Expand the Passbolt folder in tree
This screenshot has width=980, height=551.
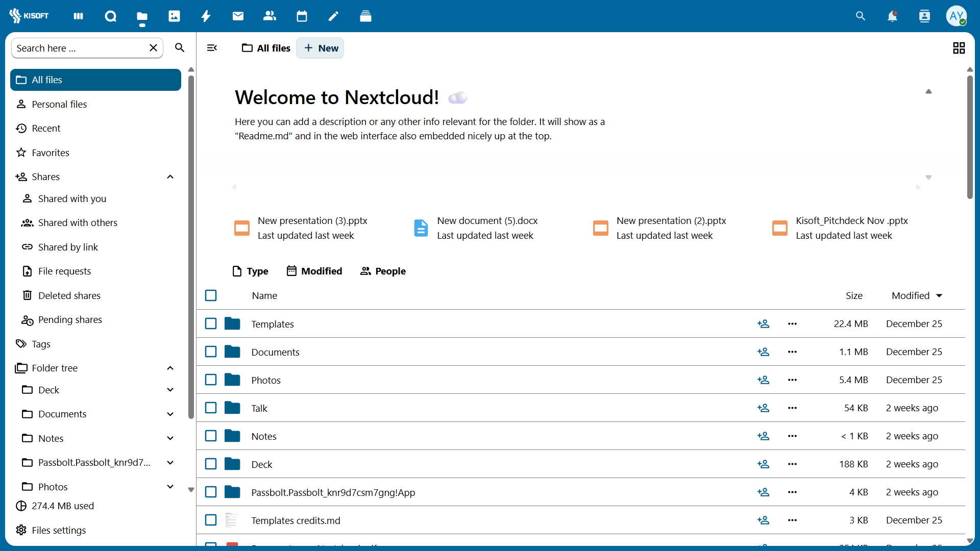coord(170,463)
